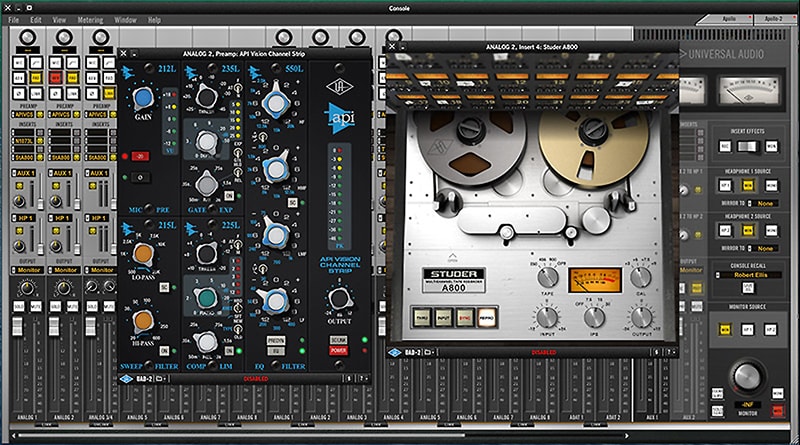Click the bottom 550L EQ low-band knob
Screen dimensions: 800x445
(x=276, y=301)
